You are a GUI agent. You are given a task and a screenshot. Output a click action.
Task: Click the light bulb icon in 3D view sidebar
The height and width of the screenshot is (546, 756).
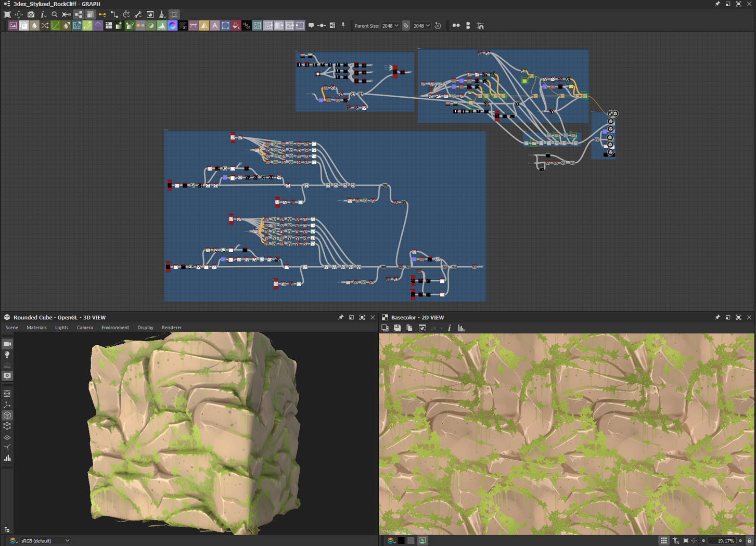point(7,355)
